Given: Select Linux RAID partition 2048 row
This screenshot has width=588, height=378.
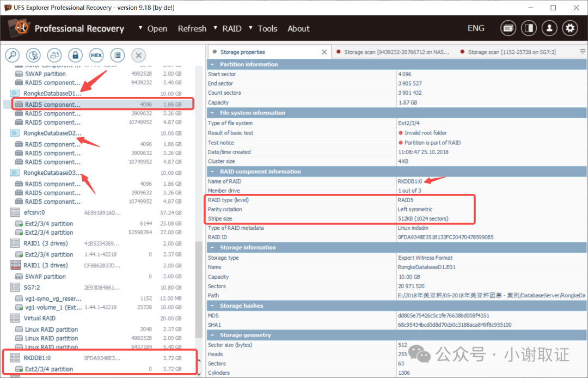Looking at the screenshot, I should 99,330.
